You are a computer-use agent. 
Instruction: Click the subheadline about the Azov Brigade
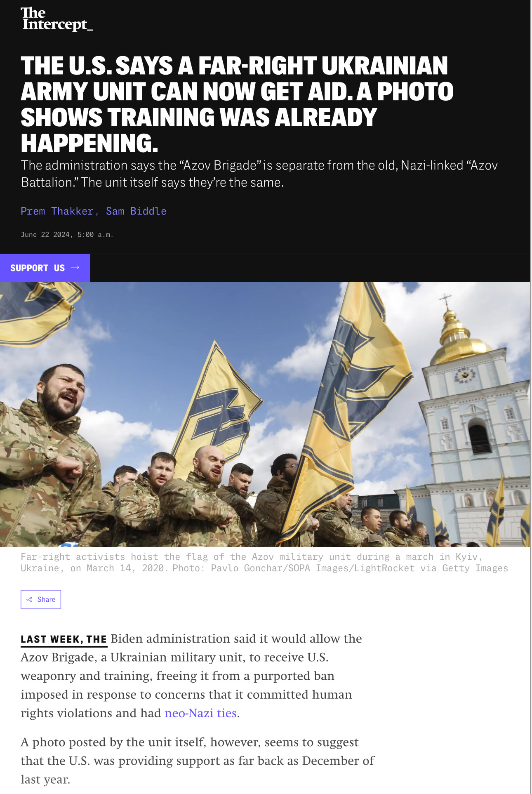coord(259,174)
